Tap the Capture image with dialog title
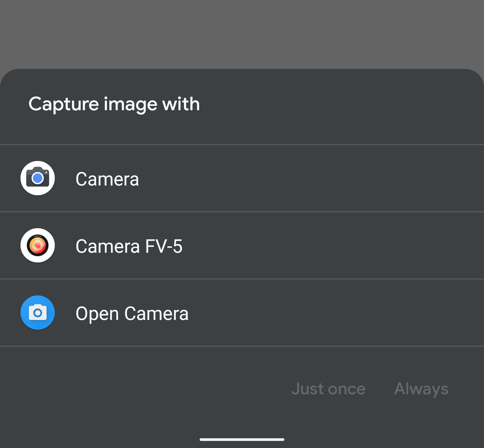This screenshot has width=484, height=448. point(114,104)
